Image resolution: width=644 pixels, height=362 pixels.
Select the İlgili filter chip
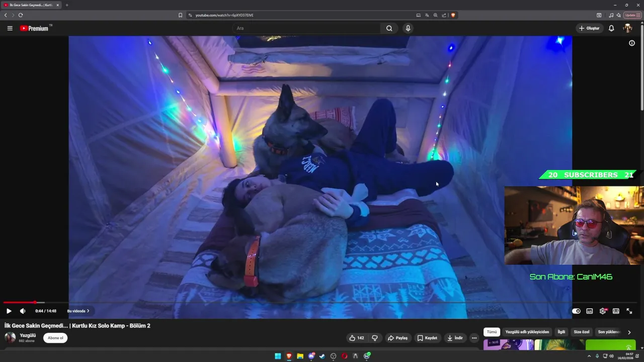(561, 332)
